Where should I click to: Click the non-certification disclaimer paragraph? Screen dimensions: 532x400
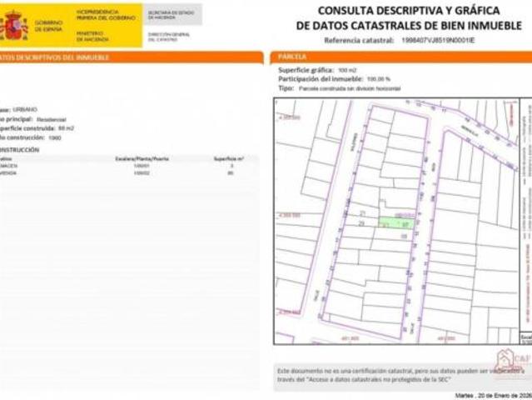(400, 375)
